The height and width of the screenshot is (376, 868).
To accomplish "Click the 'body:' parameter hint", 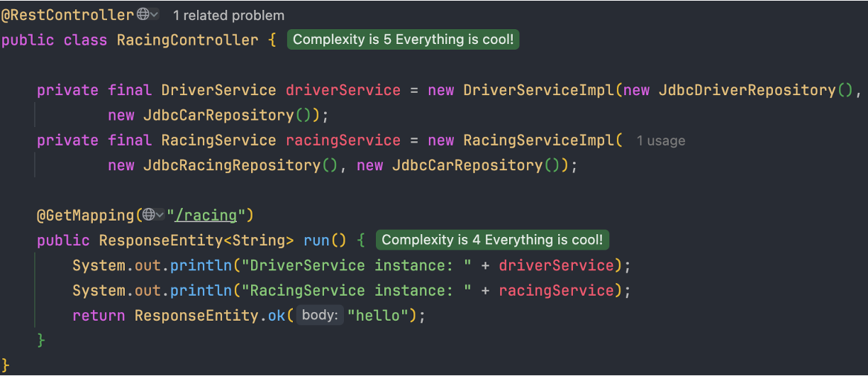I will [x=319, y=315].
